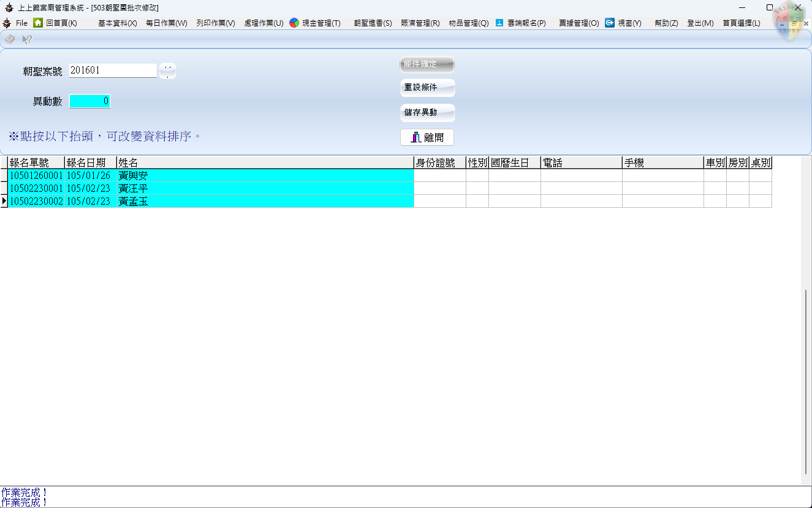Click the app icon left of File
The height and width of the screenshot is (508, 812).
point(7,23)
